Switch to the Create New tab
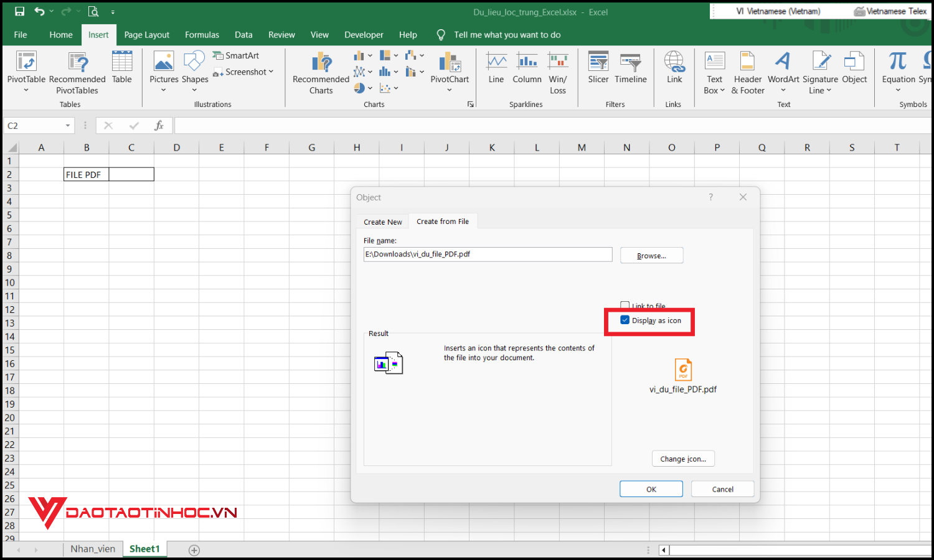 coord(382,222)
